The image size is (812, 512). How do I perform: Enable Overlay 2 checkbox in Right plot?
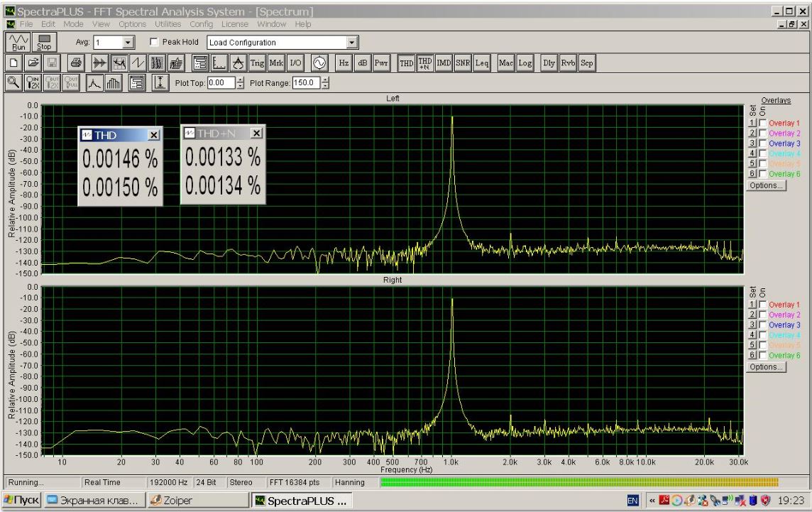pyautogui.click(x=763, y=315)
